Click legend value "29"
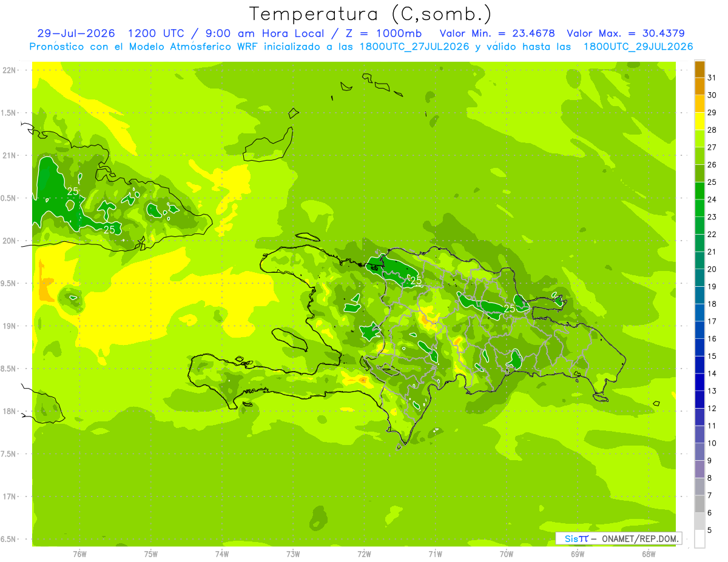The image size is (728, 562). click(712, 113)
